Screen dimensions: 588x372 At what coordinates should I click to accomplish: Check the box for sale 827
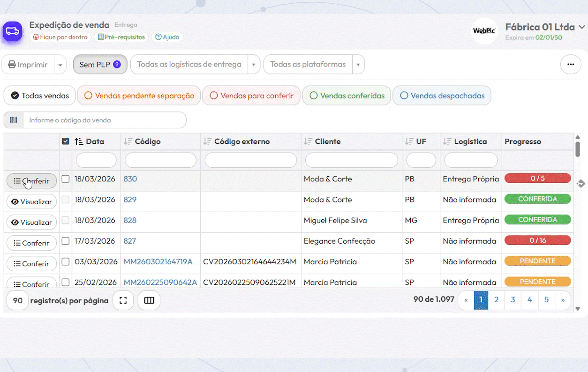(66, 241)
